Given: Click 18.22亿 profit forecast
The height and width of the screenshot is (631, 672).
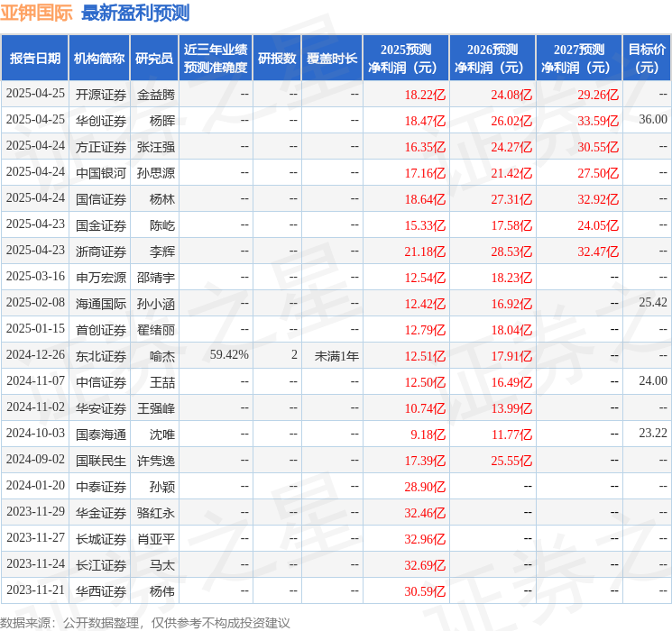Looking at the screenshot, I should coord(425,95).
